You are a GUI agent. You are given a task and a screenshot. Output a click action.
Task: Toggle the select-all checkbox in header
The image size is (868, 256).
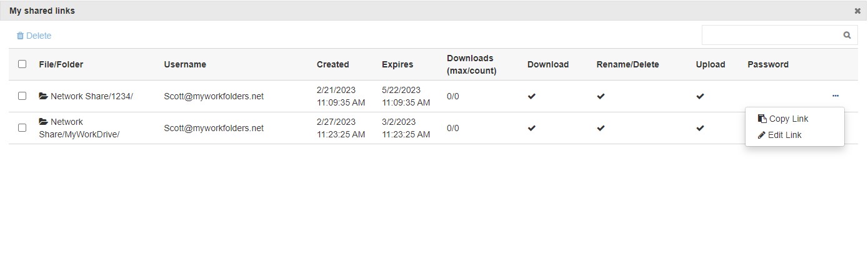coord(22,64)
